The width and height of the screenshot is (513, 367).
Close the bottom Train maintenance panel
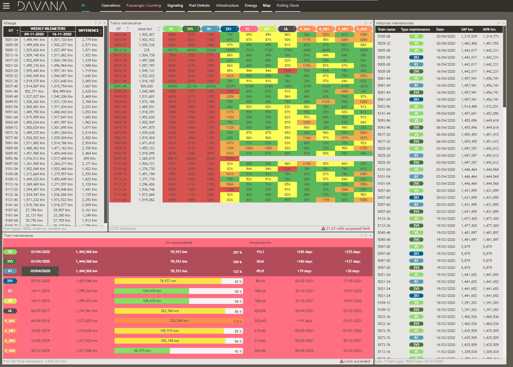pyautogui.click(x=370, y=236)
